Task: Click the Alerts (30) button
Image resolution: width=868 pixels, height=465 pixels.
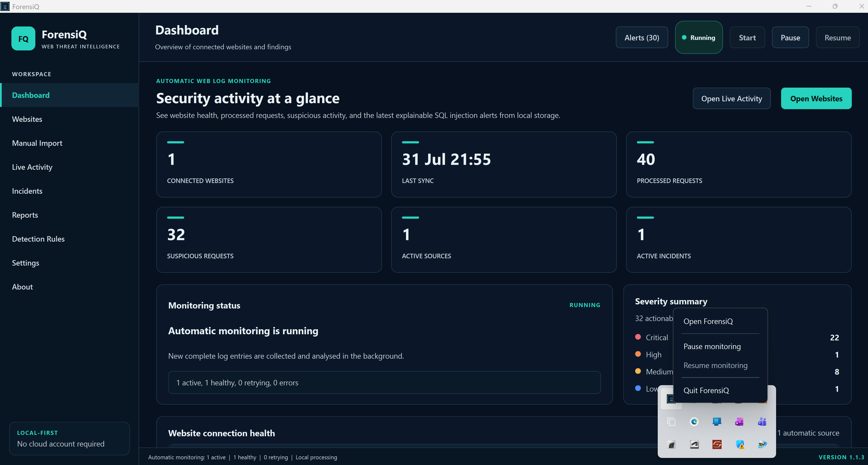Action: coord(642,37)
